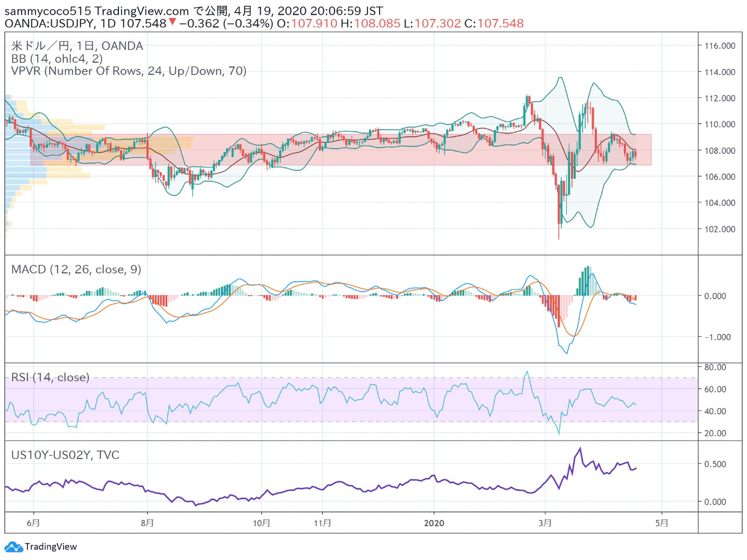Click the BB (14, ohlc4, 2) indicator label
This screenshot has width=747, height=560.
57,59
